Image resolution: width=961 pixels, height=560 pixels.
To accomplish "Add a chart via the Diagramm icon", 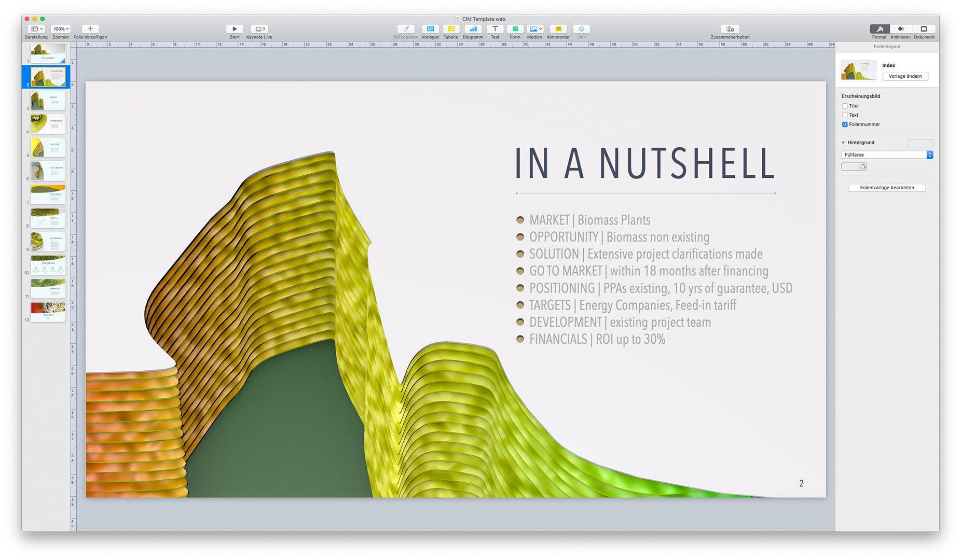I will click(473, 29).
